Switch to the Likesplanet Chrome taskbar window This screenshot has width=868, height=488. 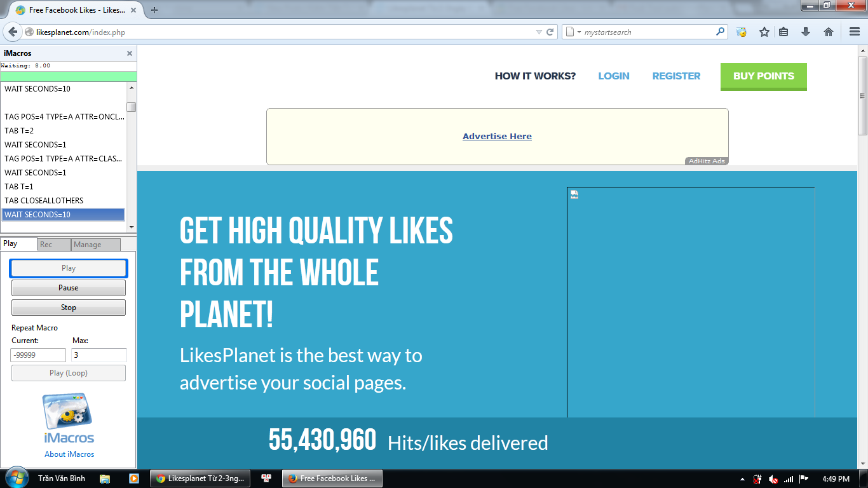tap(200, 478)
